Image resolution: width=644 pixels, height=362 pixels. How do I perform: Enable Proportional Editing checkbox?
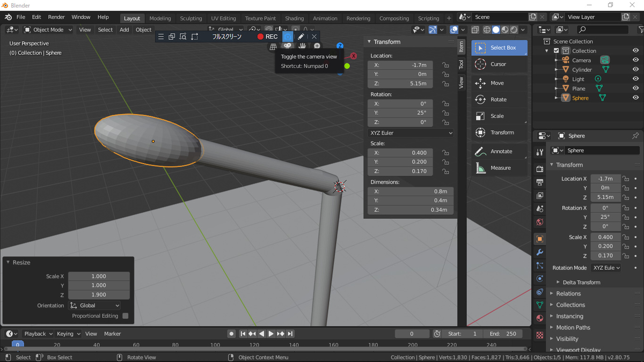click(x=125, y=316)
